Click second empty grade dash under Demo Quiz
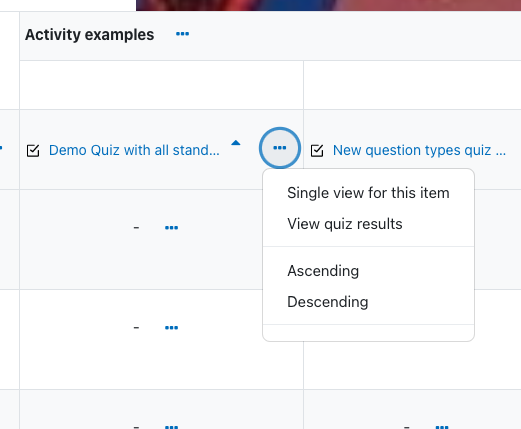This screenshot has width=521, height=429. tap(136, 328)
